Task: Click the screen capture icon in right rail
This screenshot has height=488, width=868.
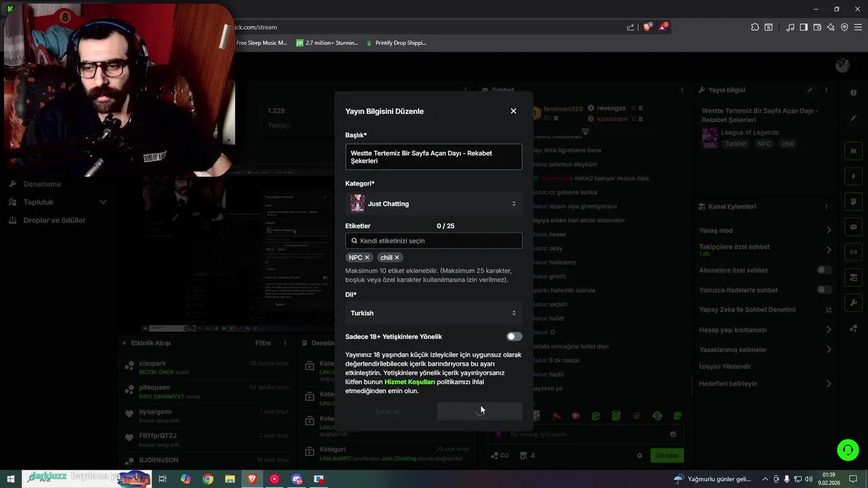Action: (853, 150)
